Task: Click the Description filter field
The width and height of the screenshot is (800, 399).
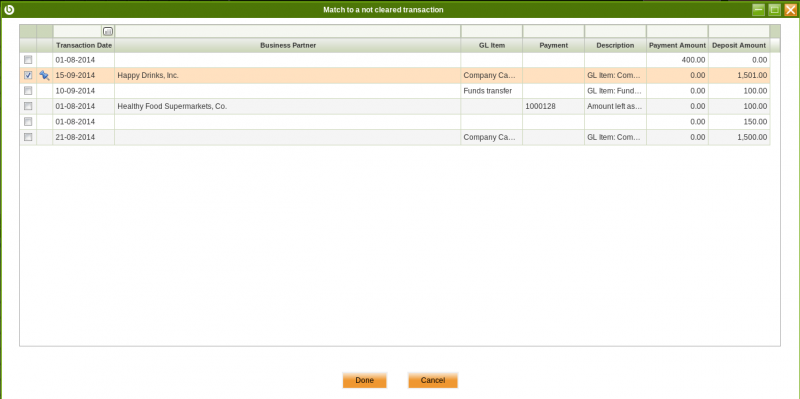Action: point(615,32)
